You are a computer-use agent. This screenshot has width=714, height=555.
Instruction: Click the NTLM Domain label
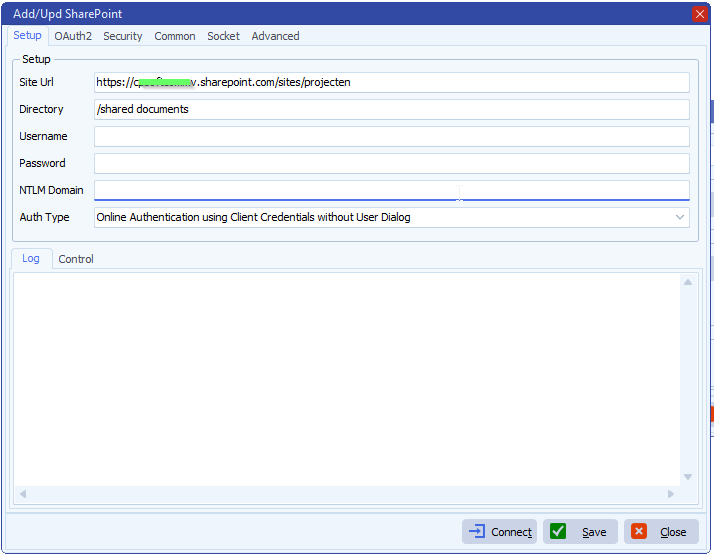click(51, 190)
